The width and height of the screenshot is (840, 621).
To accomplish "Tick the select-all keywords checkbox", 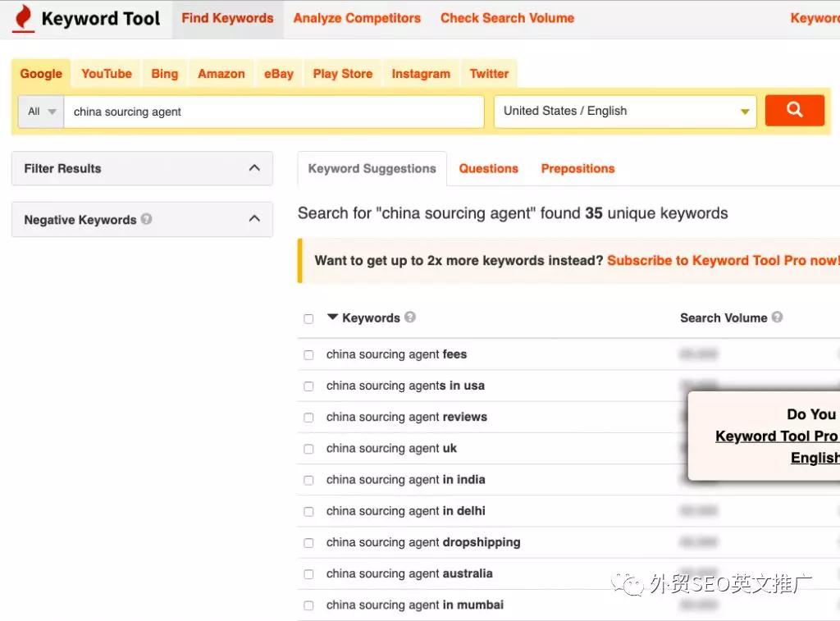I will [308, 319].
